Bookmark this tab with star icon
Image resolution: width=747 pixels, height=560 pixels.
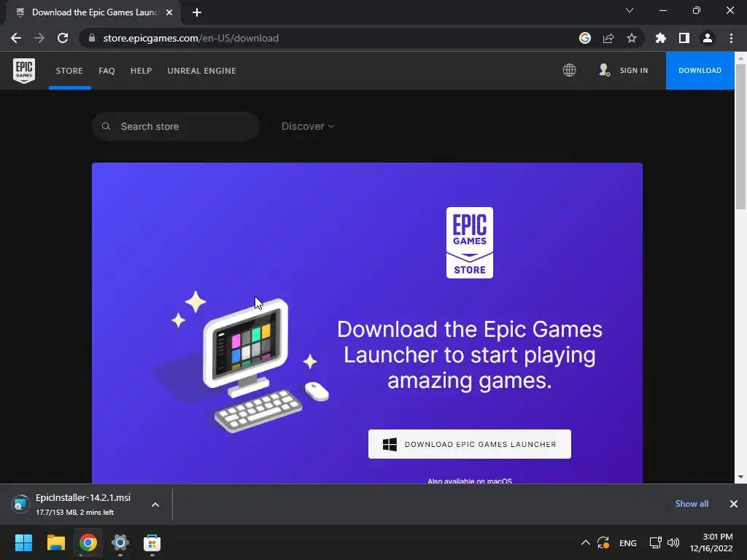click(x=632, y=38)
